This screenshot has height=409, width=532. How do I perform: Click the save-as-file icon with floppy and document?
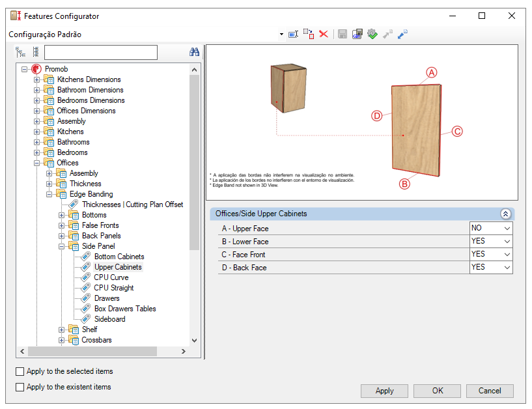click(357, 34)
